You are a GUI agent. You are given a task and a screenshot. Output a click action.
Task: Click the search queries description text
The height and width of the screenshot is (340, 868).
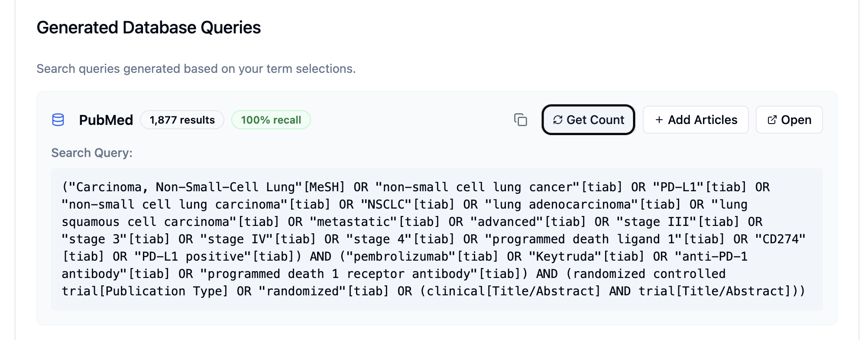(x=196, y=69)
